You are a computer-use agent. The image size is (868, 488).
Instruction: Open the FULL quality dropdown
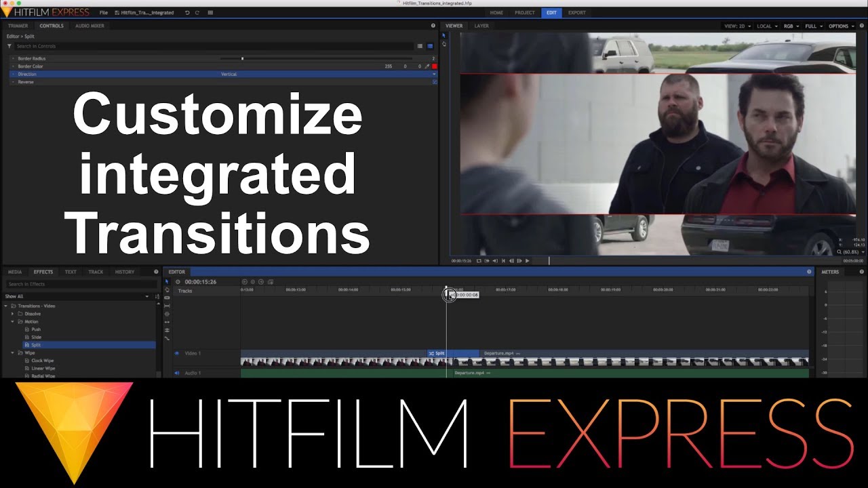(813, 26)
